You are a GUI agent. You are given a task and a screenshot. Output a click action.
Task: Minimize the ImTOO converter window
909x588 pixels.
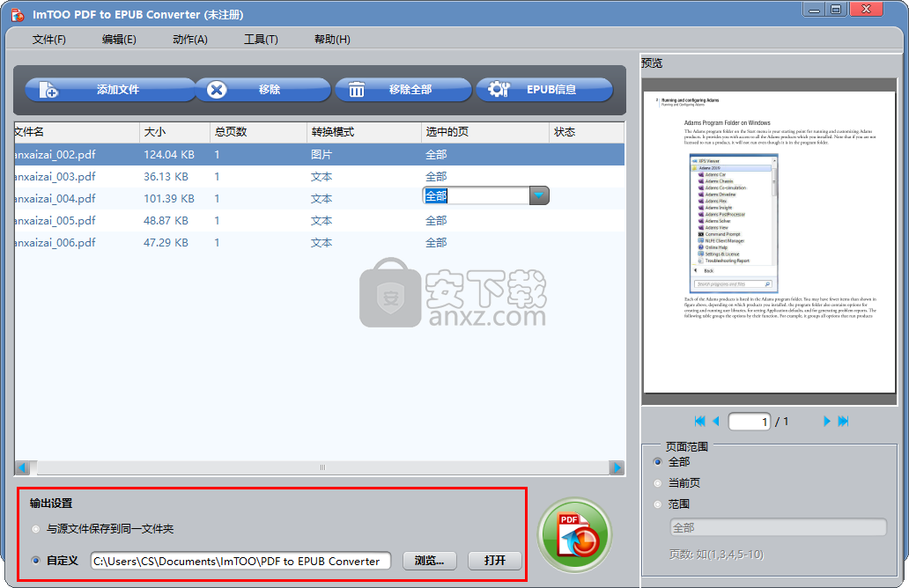coord(814,10)
